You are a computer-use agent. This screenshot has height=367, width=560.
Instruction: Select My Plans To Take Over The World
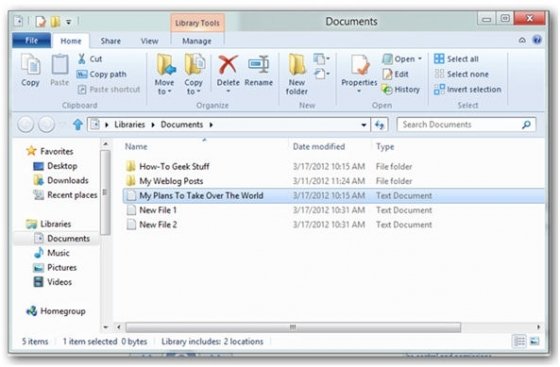tap(333, 196)
